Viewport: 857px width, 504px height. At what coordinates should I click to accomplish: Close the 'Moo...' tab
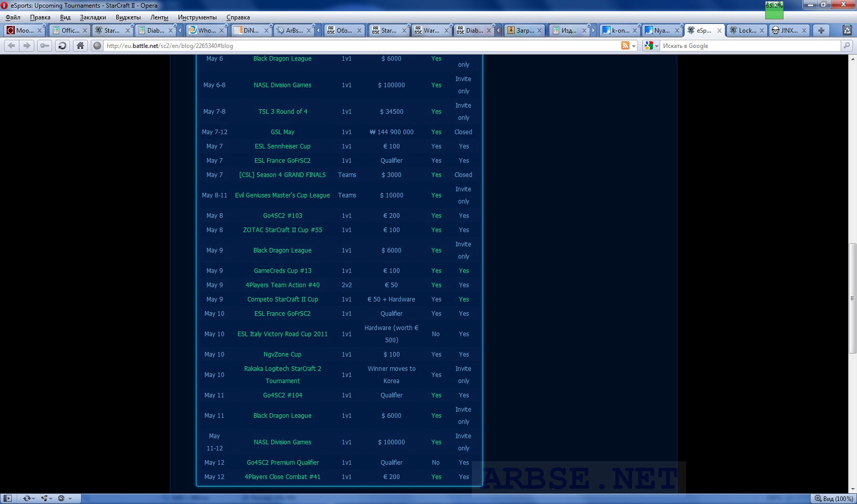click(39, 31)
